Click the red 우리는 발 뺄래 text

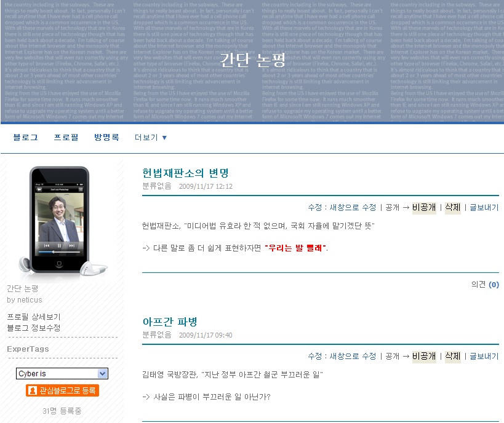coord(296,248)
